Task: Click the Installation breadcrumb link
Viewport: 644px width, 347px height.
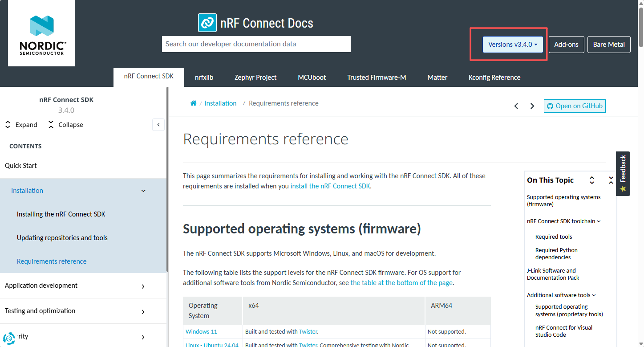Action: point(221,103)
